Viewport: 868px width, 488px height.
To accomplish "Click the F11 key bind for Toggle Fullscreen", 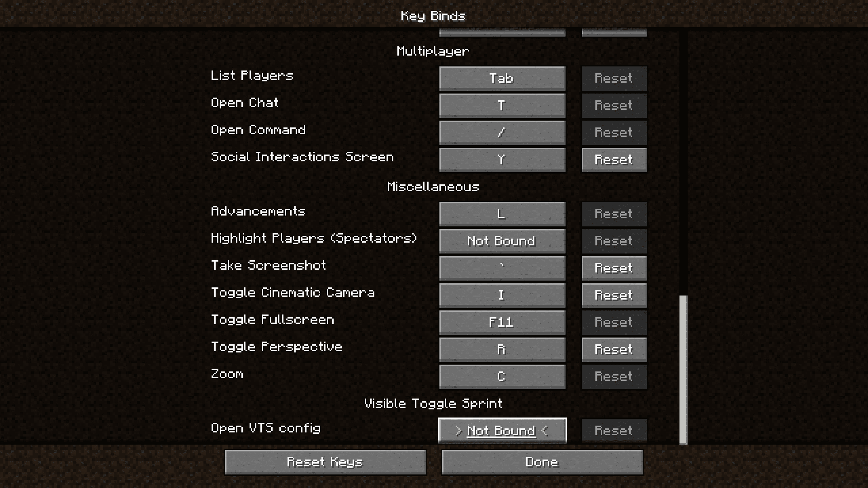I will point(502,322).
